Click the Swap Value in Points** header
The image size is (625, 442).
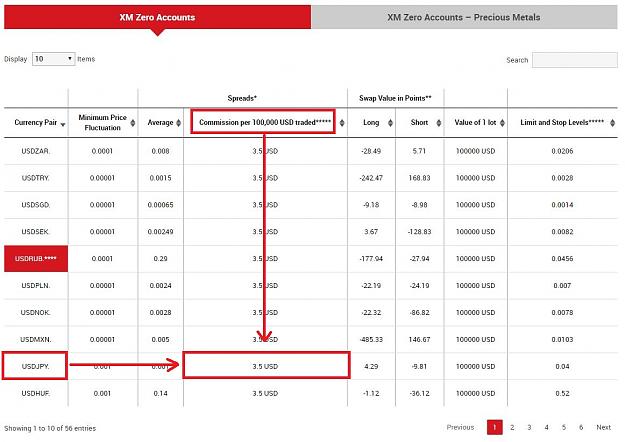click(395, 98)
